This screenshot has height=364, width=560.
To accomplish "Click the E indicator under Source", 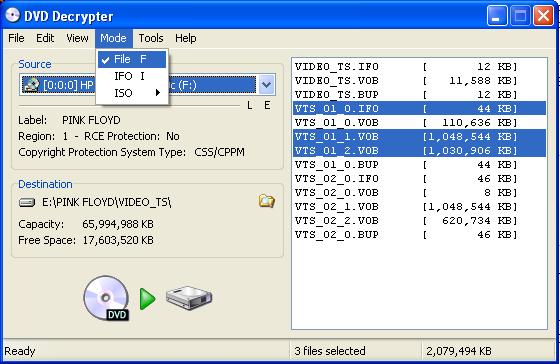I will pyautogui.click(x=267, y=105).
